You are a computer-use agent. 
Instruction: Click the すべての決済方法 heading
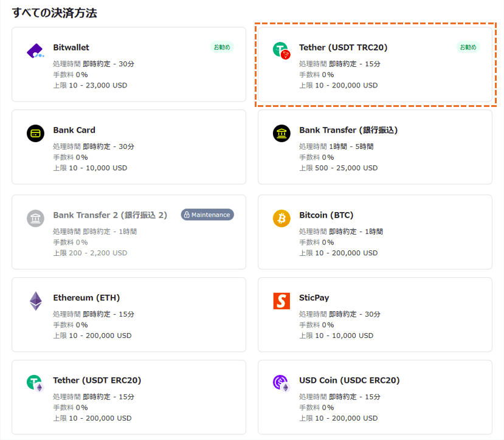pos(55,13)
